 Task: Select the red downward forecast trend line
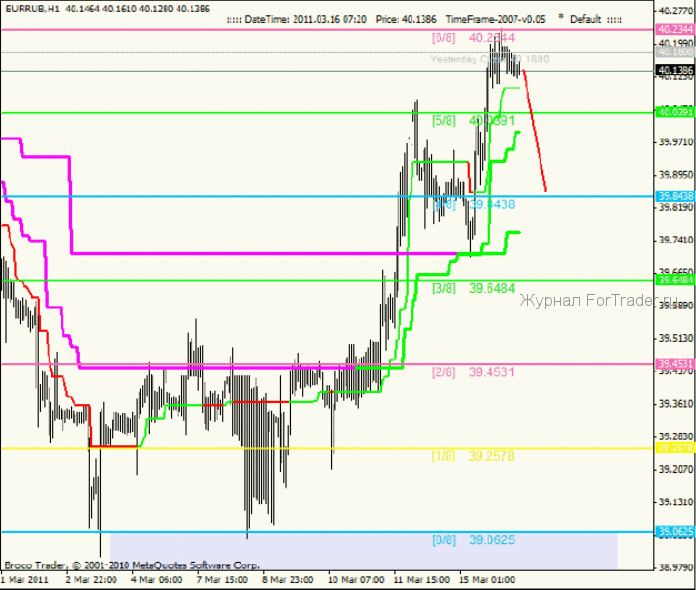[x=535, y=131]
